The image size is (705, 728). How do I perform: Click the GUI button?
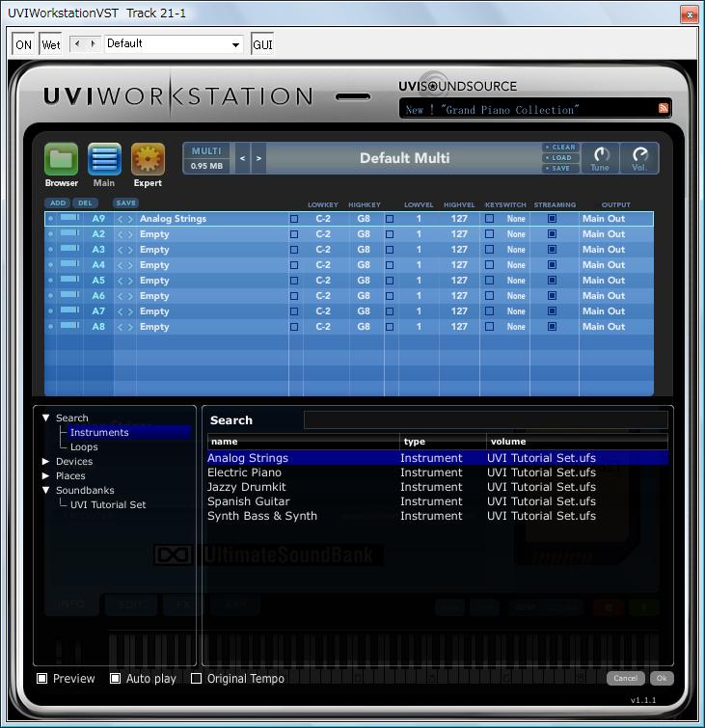pyautogui.click(x=262, y=44)
